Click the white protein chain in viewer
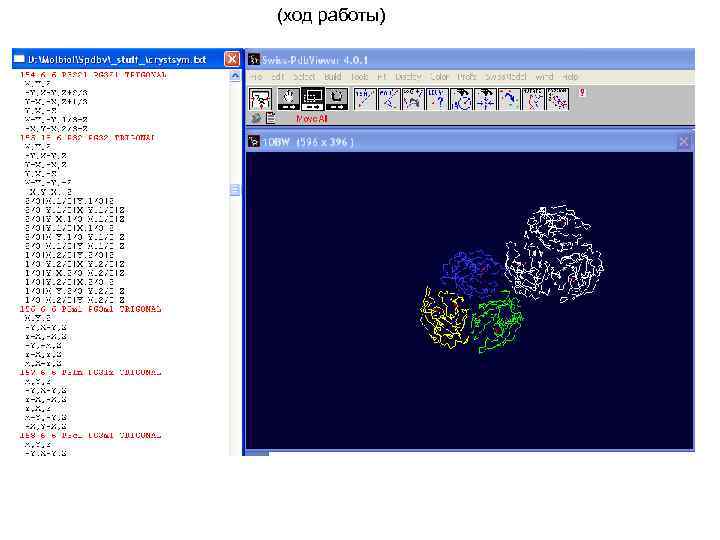Screen dimensions: 720x540 [x=554, y=253]
